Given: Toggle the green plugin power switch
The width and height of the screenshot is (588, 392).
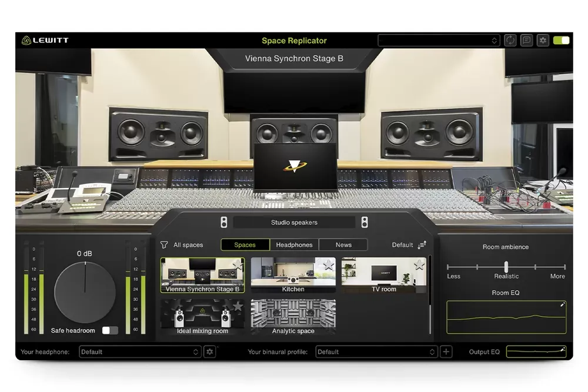Looking at the screenshot, I should click(x=561, y=40).
